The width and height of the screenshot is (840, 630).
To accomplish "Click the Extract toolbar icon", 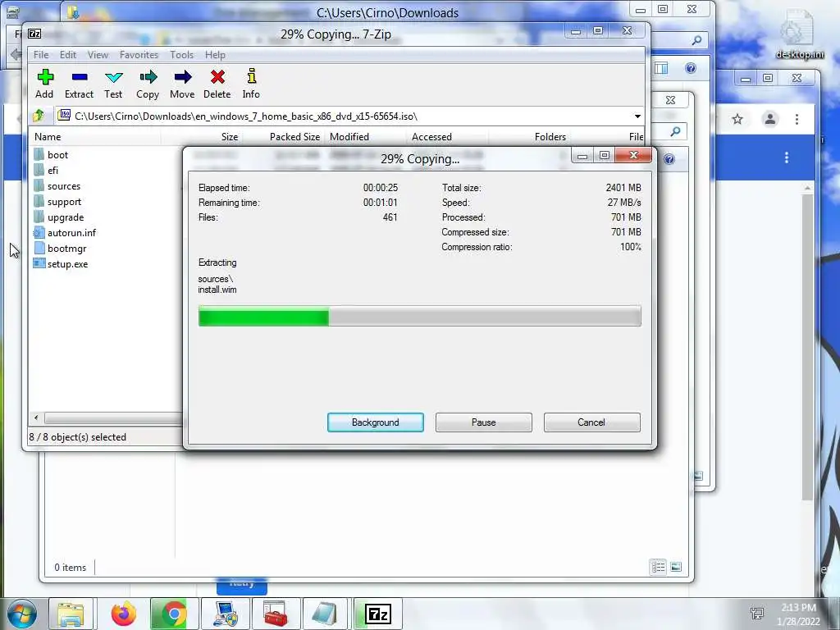I will coord(80,77).
